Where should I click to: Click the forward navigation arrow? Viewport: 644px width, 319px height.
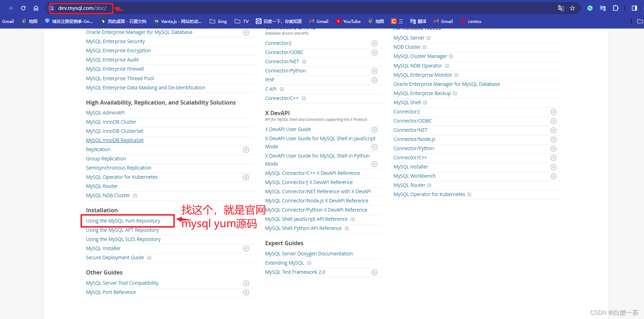point(11,8)
